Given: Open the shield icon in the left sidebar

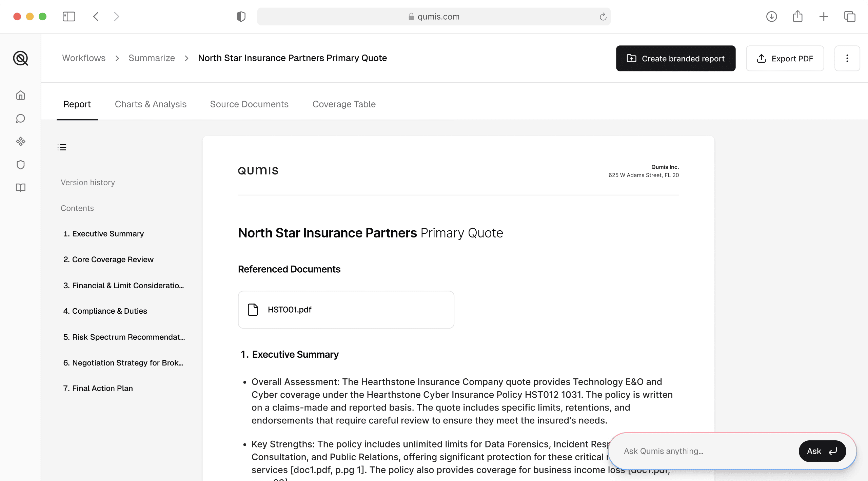Looking at the screenshot, I should point(20,164).
